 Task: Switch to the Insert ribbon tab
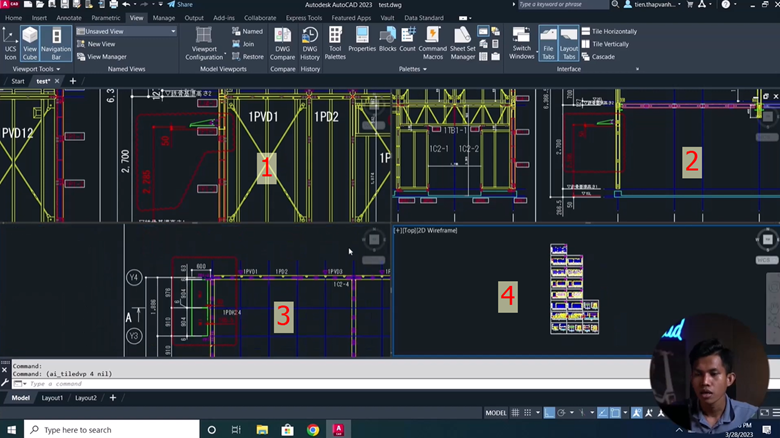(x=39, y=17)
